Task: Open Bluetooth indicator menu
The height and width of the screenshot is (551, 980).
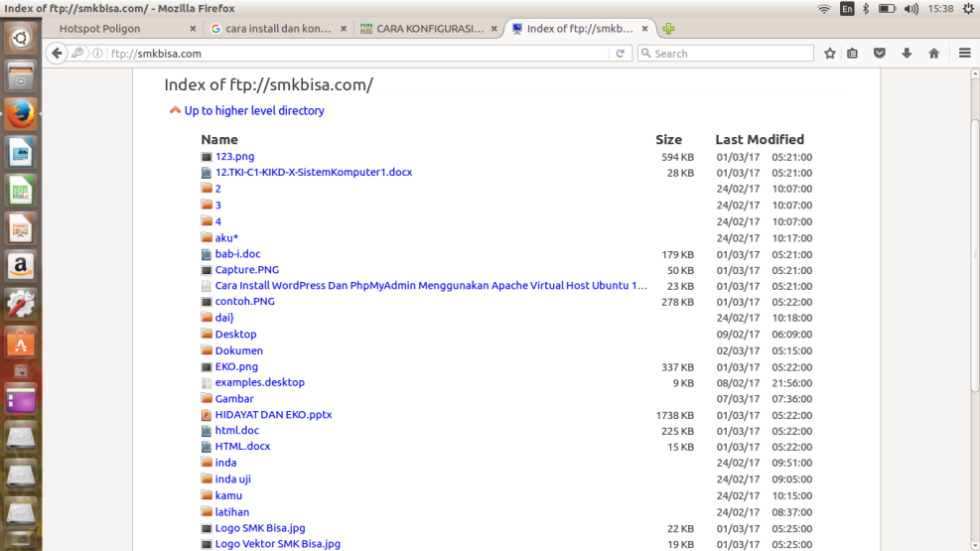Action: click(x=866, y=9)
